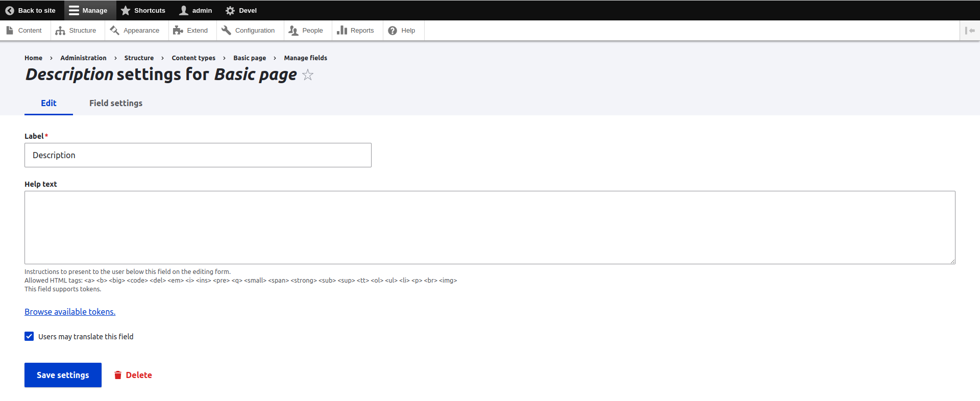Click the Save settings button
This screenshot has width=980, height=401.
63,375
